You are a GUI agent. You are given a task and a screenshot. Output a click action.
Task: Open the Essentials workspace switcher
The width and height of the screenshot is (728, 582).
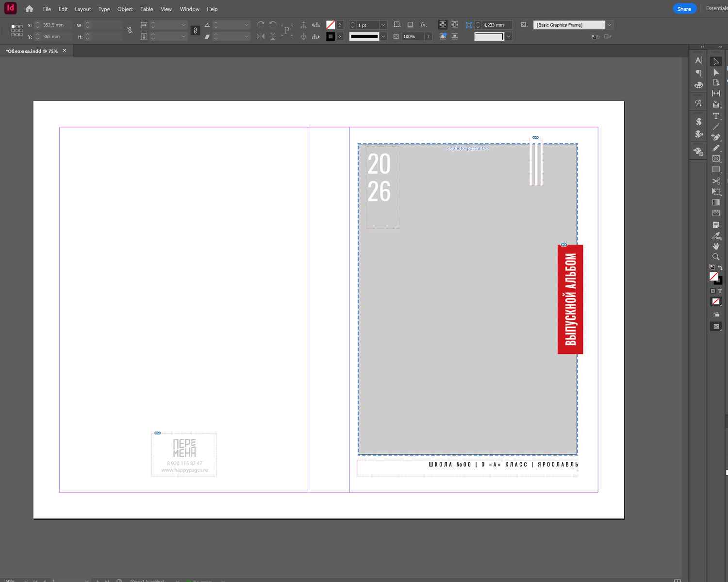tap(716, 9)
